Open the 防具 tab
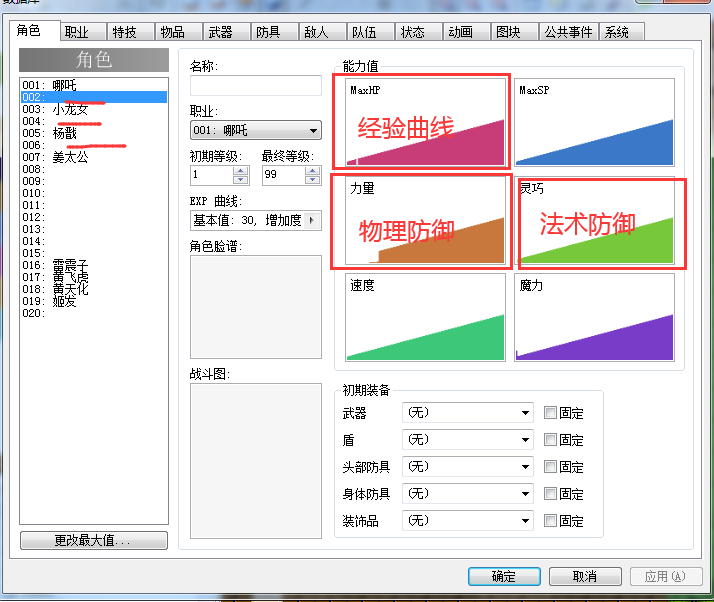 tap(275, 32)
